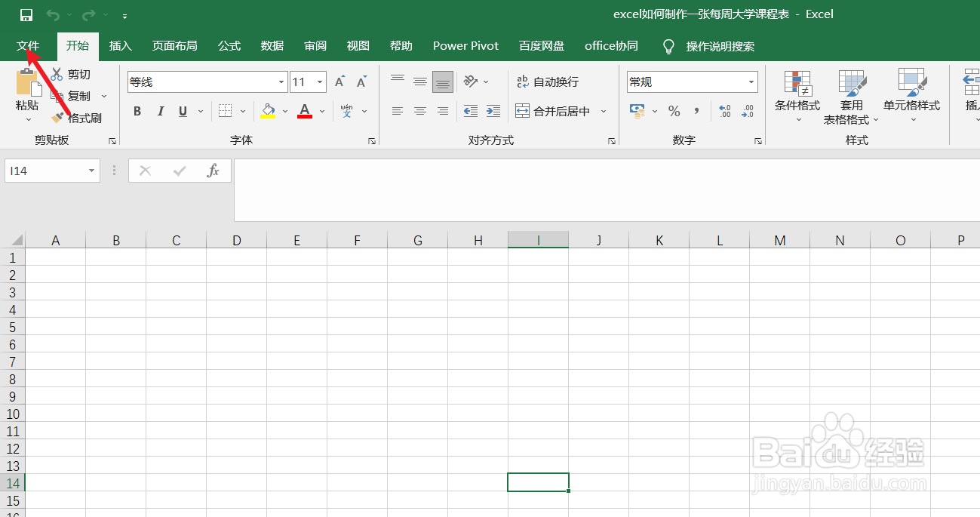The width and height of the screenshot is (980, 517).
Task: Click the Save icon on Quick Access Toolbar
Action: (x=25, y=14)
